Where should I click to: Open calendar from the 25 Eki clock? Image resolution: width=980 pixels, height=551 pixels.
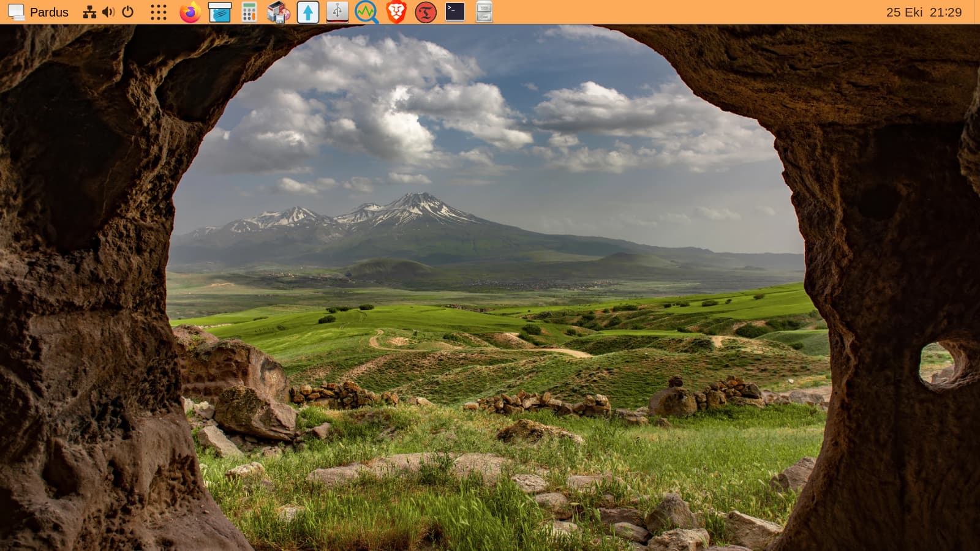point(923,12)
